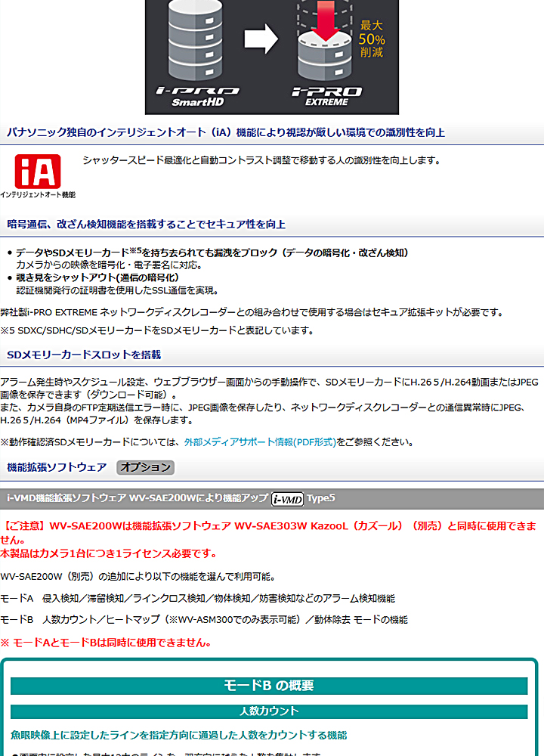This screenshot has width=544, height=756.
Task: Click the オプション option badge
Action: point(146,467)
